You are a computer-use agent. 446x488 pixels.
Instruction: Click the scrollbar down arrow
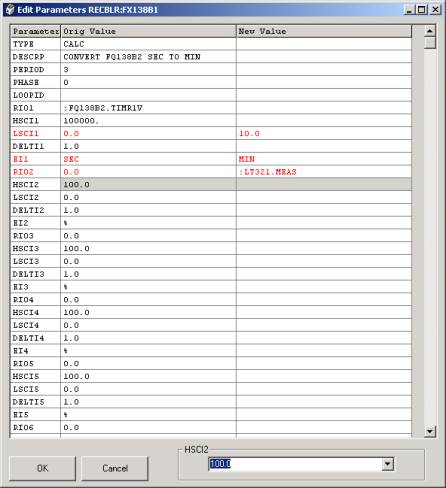click(x=430, y=432)
